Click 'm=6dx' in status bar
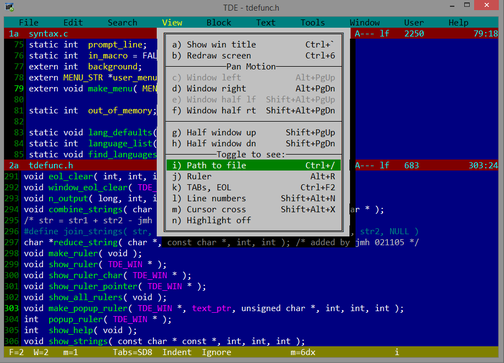The width and height of the screenshot is (504, 363). [303, 352]
